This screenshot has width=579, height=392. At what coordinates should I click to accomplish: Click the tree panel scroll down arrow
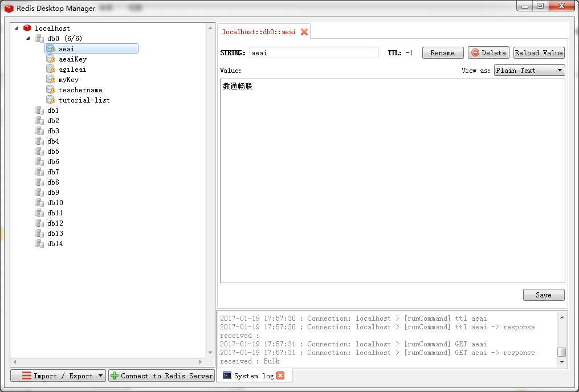[210, 353]
